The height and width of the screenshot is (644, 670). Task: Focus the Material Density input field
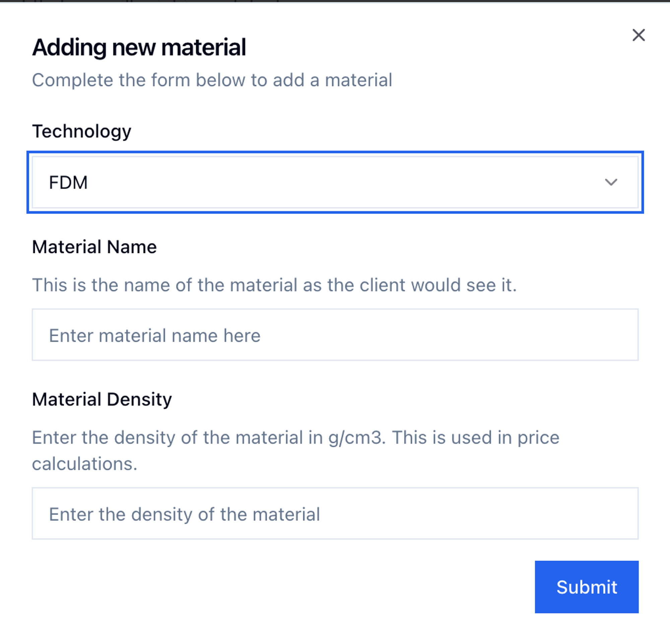tap(335, 513)
